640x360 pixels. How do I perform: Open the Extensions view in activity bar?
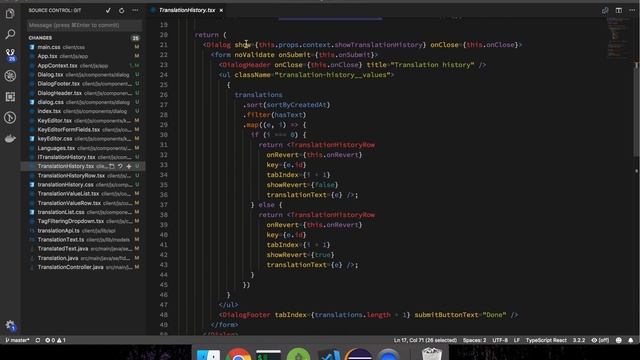pyautogui.click(x=10, y=97)
